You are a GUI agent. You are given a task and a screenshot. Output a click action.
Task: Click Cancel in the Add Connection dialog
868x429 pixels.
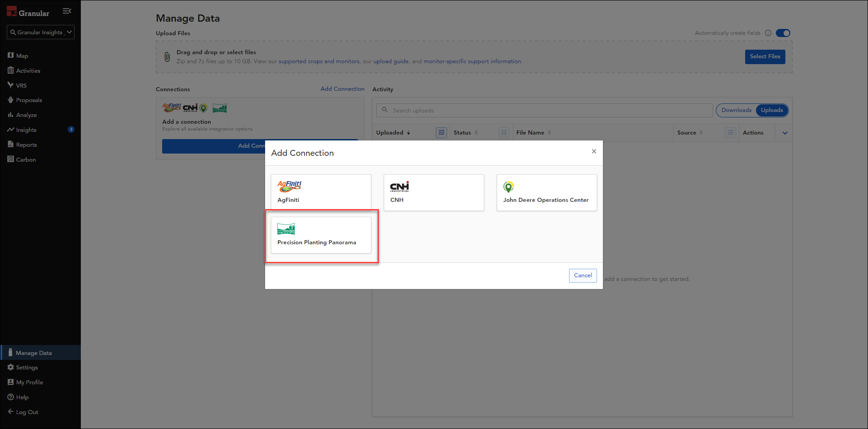[583, 275]
